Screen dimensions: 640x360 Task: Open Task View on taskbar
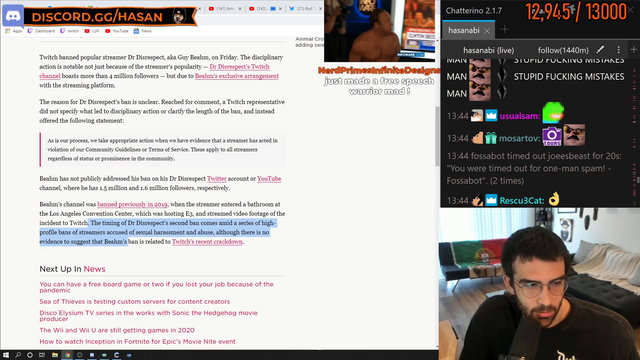tap(42, 355)
